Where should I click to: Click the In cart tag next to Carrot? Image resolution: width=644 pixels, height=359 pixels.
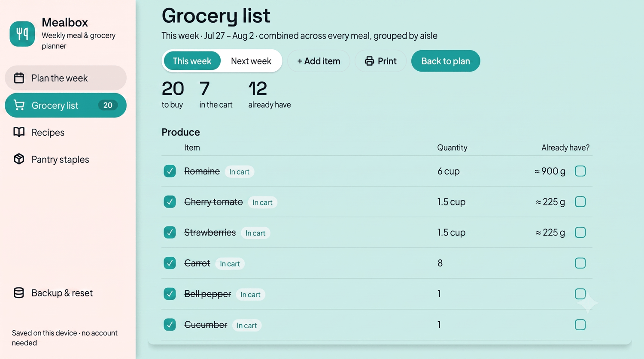(230, 264)
